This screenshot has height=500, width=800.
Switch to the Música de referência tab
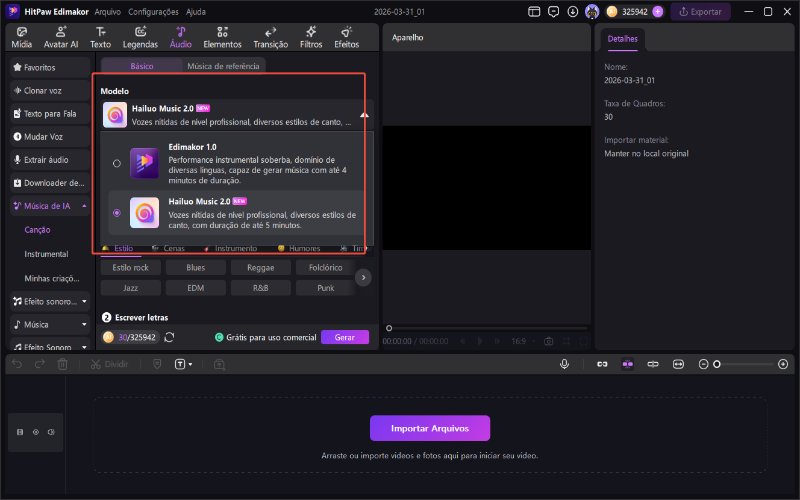pos(223,66)
